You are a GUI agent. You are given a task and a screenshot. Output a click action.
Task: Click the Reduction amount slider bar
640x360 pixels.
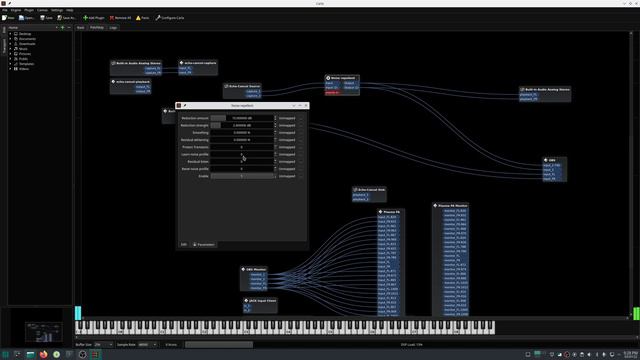click(x=242, y=118)
